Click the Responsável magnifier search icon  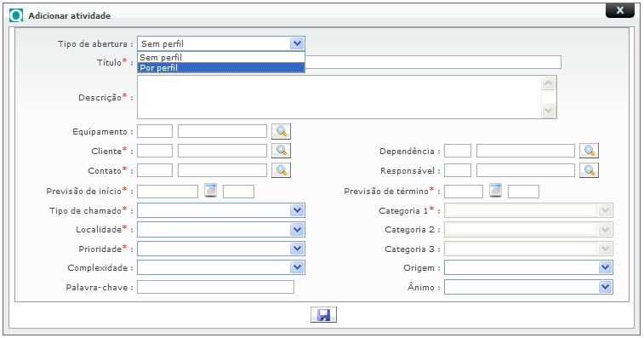tap(589, 169)
